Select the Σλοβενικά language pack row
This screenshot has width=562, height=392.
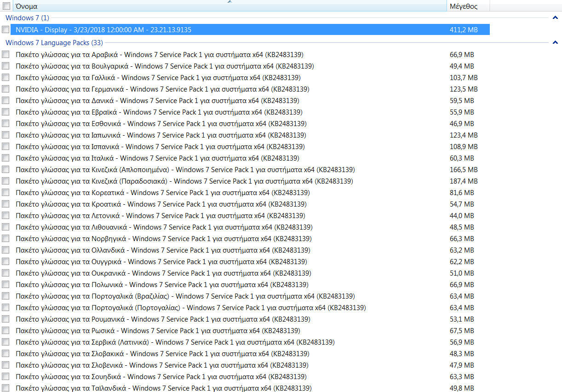click(x=250, y=365)
